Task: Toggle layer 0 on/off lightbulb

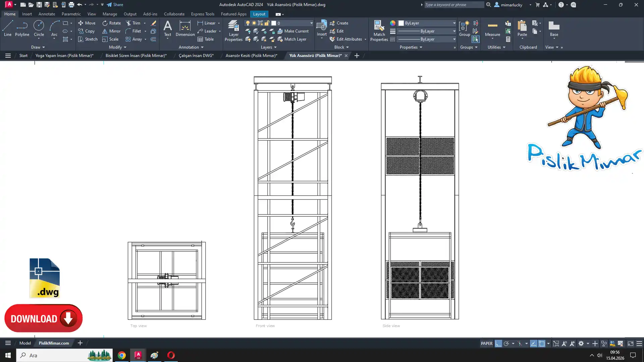Action: click(x=248, y=23)
